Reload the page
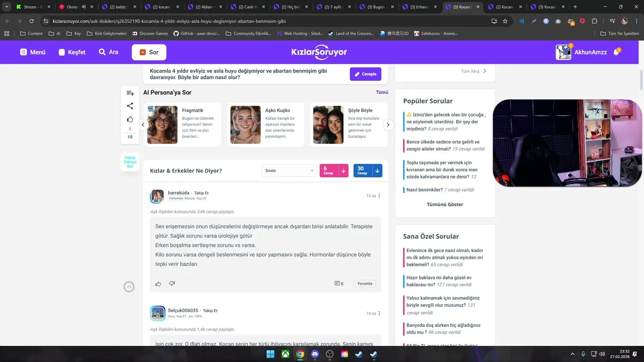This screenshot has height=362, width=644. (x=31, y=21)
